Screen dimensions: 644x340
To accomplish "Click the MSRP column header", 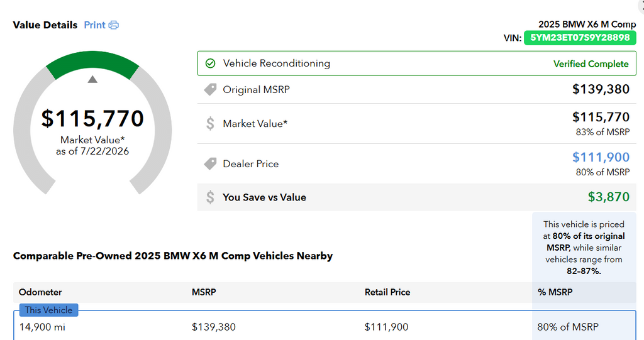I will (204, 292).
